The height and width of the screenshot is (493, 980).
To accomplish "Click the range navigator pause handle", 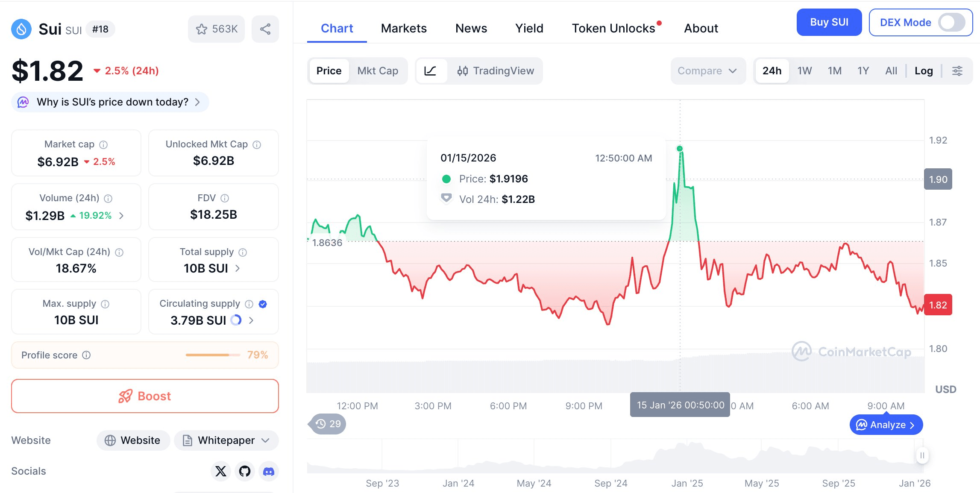I will coord(922,455).
